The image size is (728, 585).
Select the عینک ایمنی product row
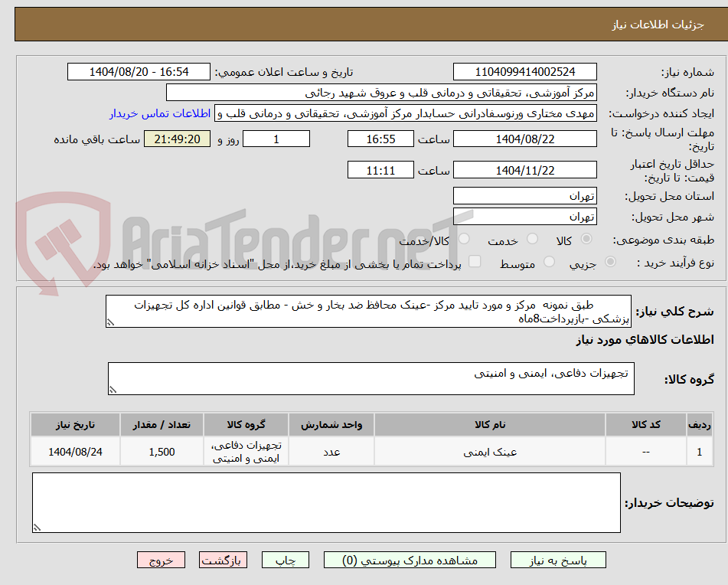[492, 451]
